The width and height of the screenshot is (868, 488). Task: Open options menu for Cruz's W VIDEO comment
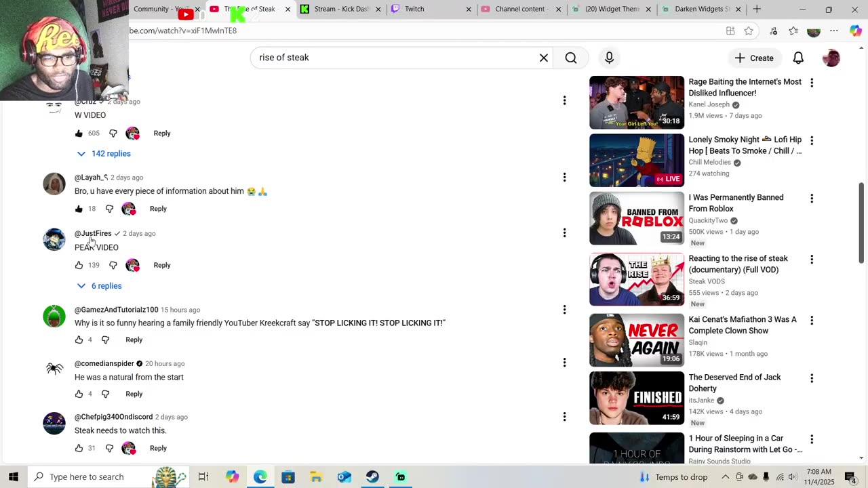point(564,100)
